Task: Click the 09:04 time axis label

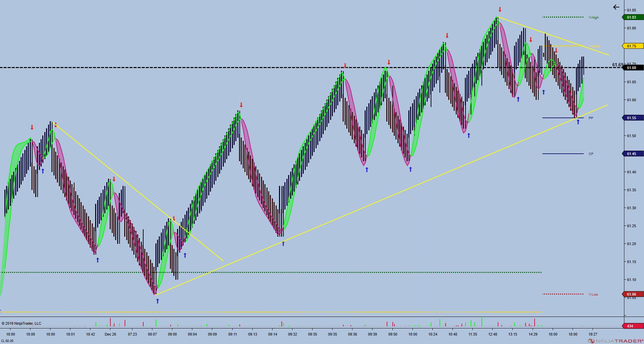Action: (x=192, y=334)
